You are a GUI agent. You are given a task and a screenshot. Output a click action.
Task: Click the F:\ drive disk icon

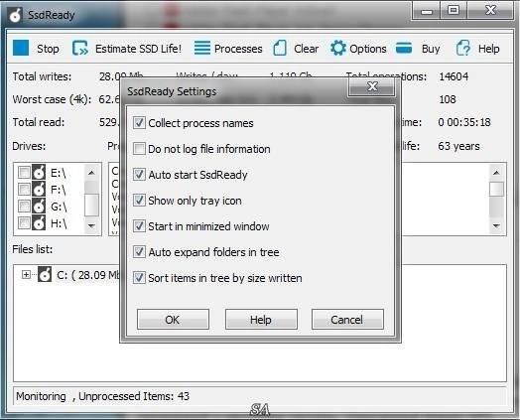39,189
